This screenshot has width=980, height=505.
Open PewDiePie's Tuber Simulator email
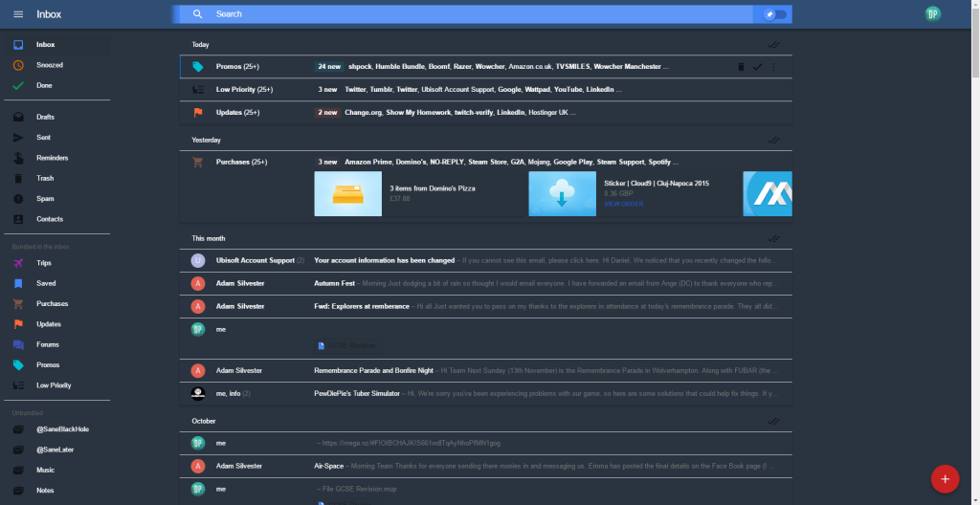[485, 394]
